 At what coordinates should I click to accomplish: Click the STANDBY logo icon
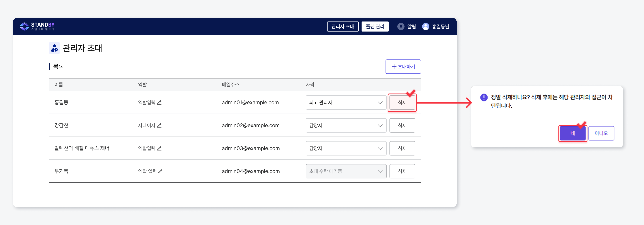coord(25,26)
